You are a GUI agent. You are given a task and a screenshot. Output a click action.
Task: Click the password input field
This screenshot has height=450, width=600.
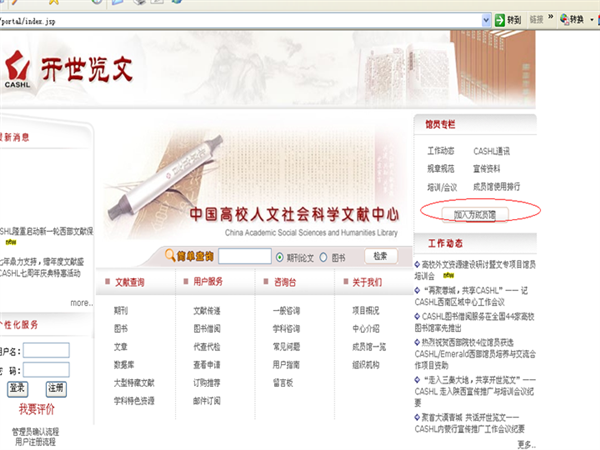46,370
